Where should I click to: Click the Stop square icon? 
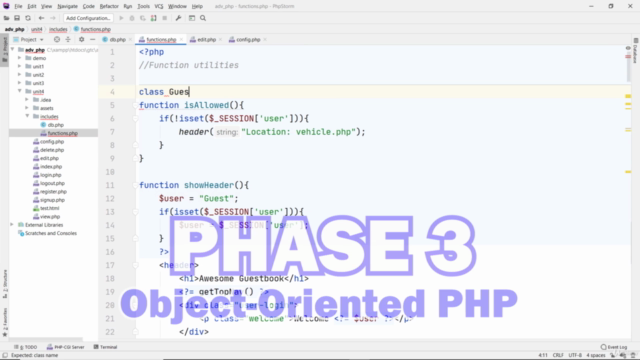pos(164,18)
